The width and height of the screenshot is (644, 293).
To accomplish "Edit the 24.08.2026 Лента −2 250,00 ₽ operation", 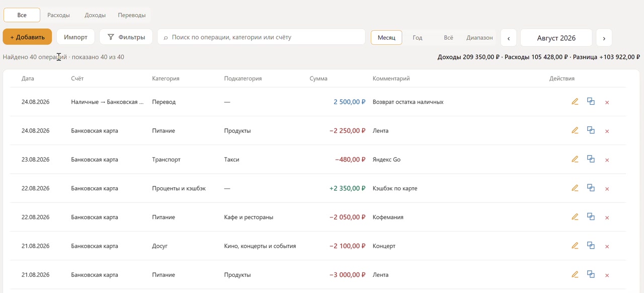I will (x=575, y=130).
